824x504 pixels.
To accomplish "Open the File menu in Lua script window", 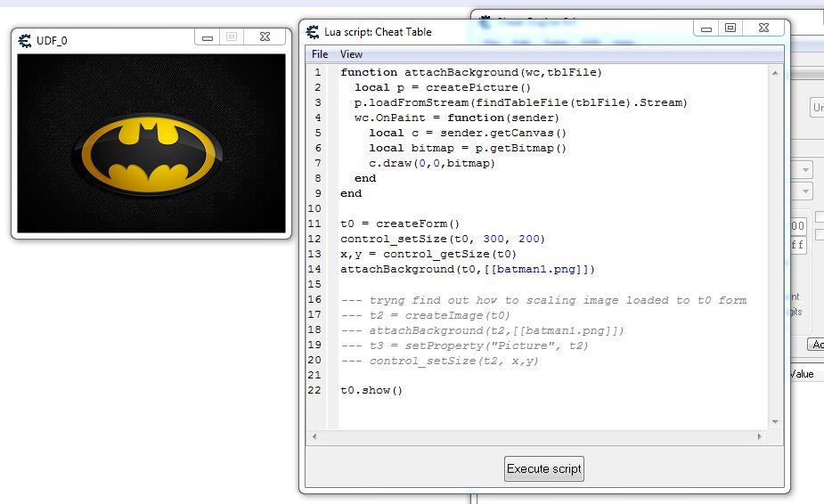I will (319, 54).
